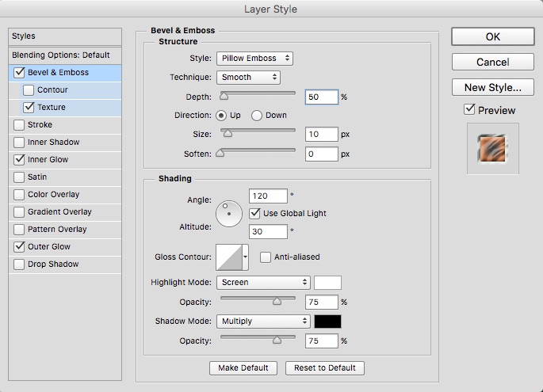Enable the Contour checkbox
The height and width of the screenshot is (392, 543).
click(29, 90)
